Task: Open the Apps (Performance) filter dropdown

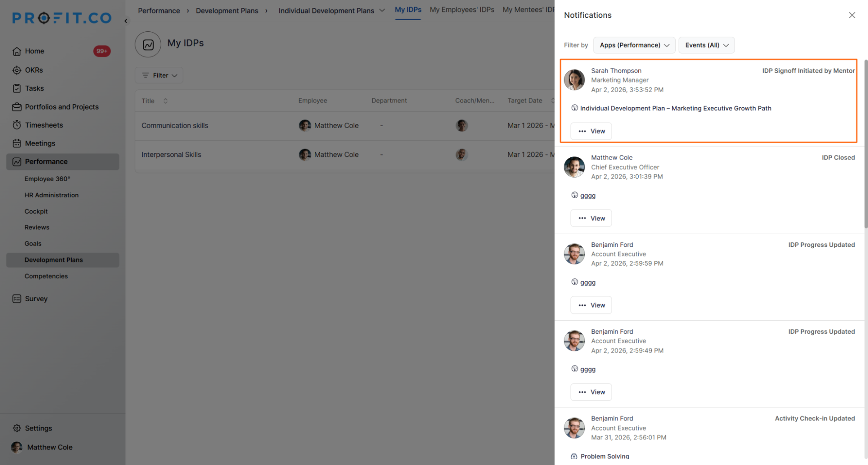Action: [634, 45]
